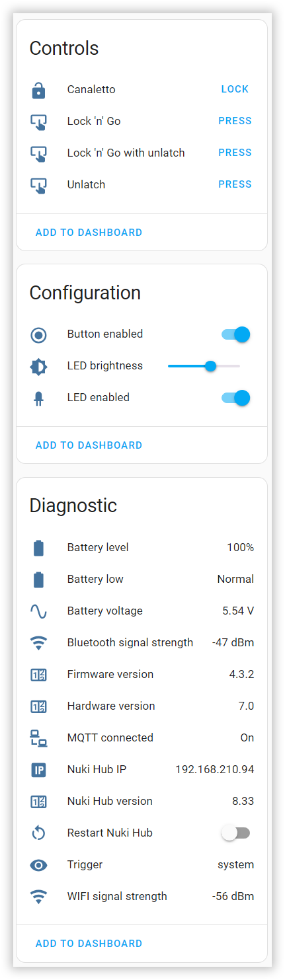Image resolution: width=285 pixels, height=980 pixels.
Task: Click the Restart Nuki Hub restart icon
Action: coord(39,833)
